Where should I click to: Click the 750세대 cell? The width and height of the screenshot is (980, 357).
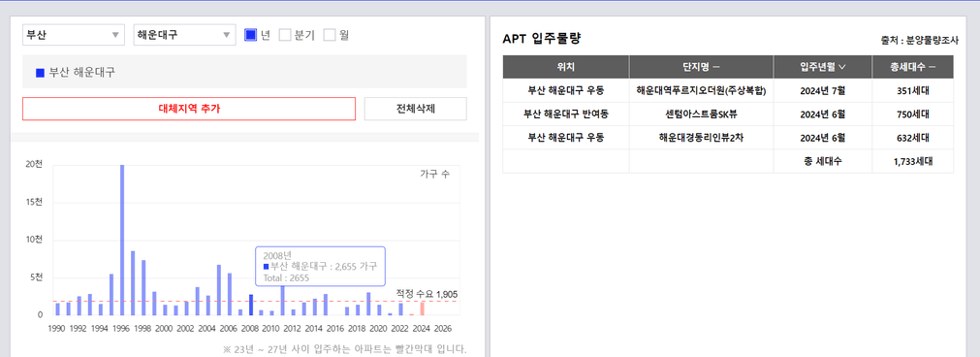coord(912,114)
